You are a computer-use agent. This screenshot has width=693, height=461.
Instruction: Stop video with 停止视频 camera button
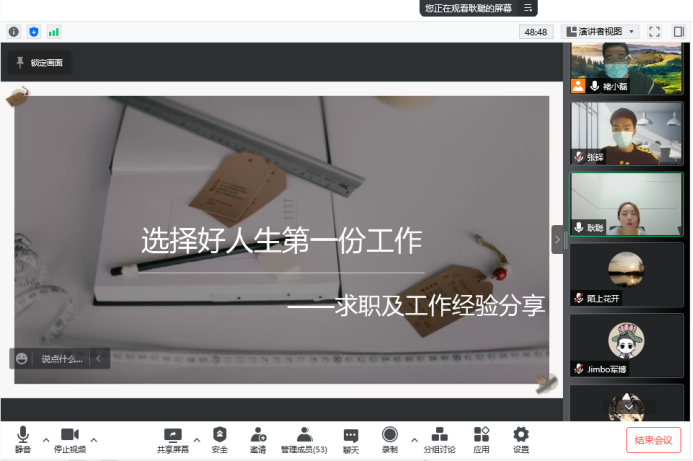[69, 439]
